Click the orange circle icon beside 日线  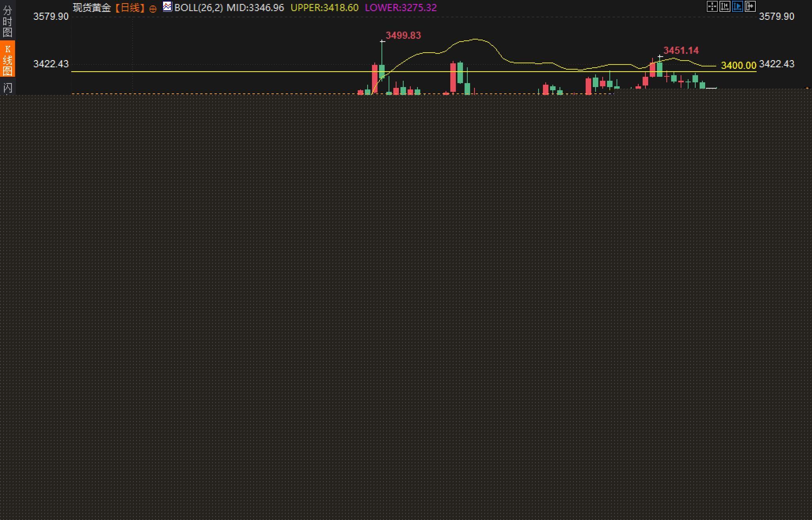coord(153,9)
